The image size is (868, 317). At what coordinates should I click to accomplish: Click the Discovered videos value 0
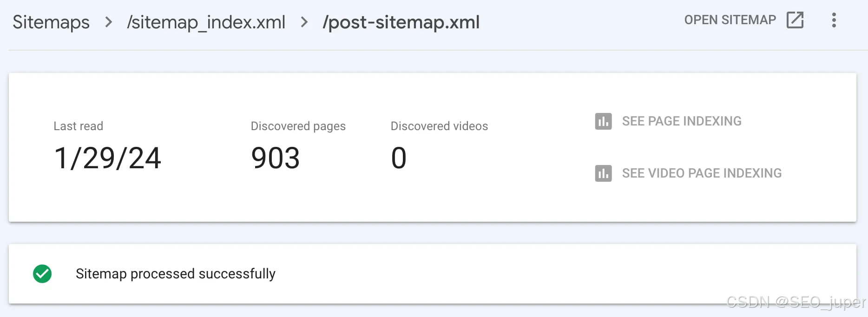tap(399, 158)
